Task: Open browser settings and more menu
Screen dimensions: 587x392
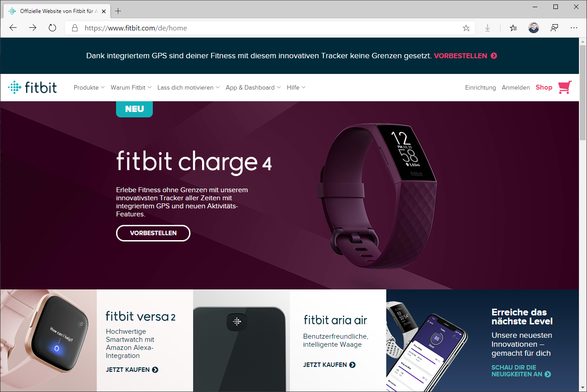Action: [574, 28]
